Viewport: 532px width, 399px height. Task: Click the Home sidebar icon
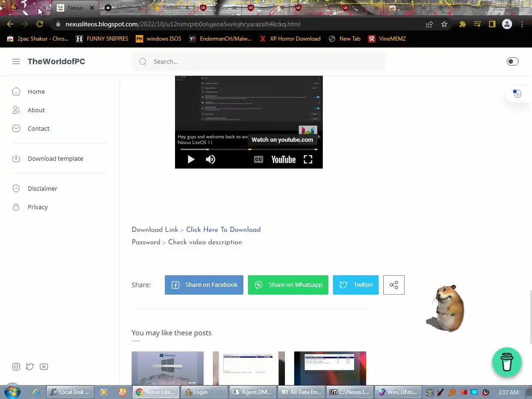click(16, 91)
